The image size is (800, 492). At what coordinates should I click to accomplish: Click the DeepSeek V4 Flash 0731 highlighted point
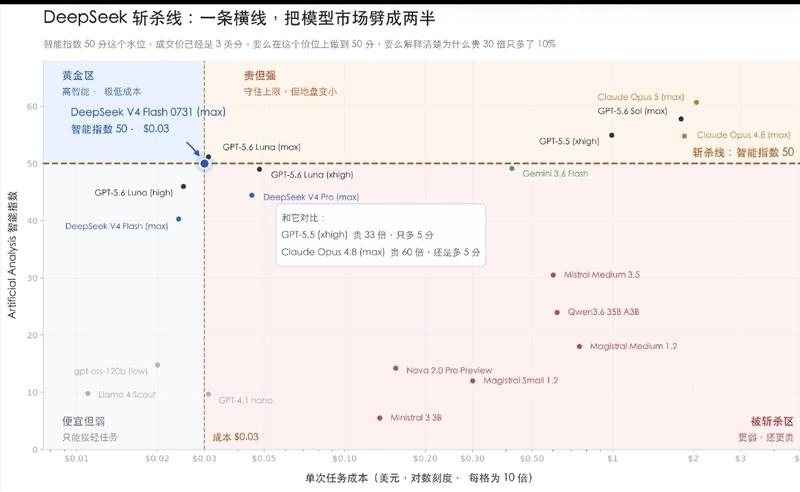[204, 163]
